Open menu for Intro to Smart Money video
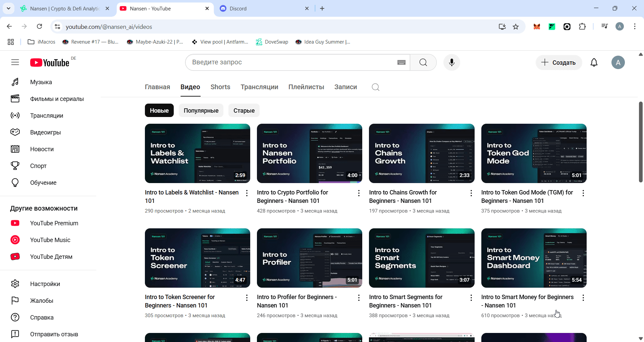The width and height of the screenshot is (644, 342). (583, 298)
